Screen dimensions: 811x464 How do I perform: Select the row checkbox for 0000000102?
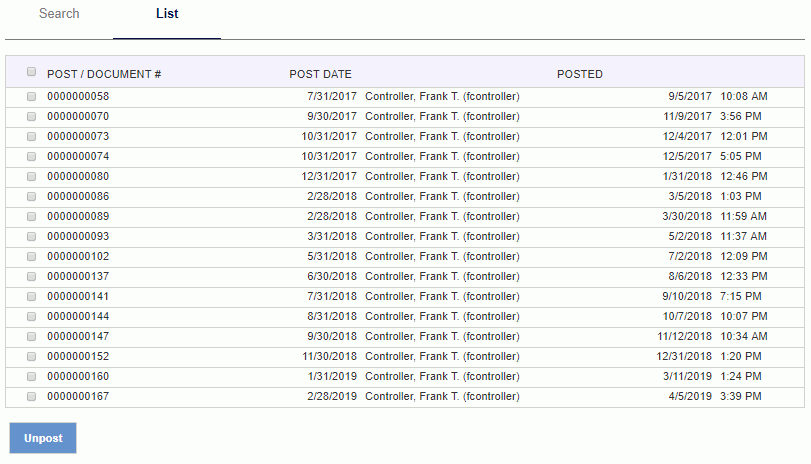click(31, 257)
